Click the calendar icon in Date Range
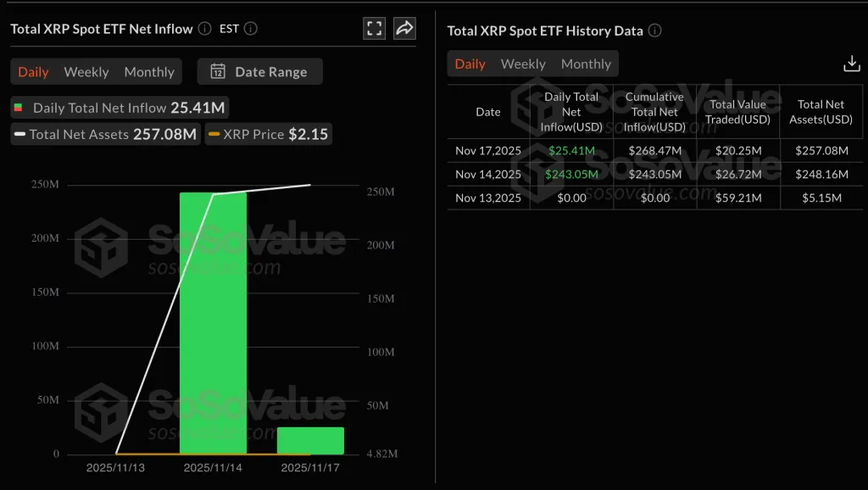Viewport: 868px width, 490px height. pyautogui.click(x=218, y=71)
